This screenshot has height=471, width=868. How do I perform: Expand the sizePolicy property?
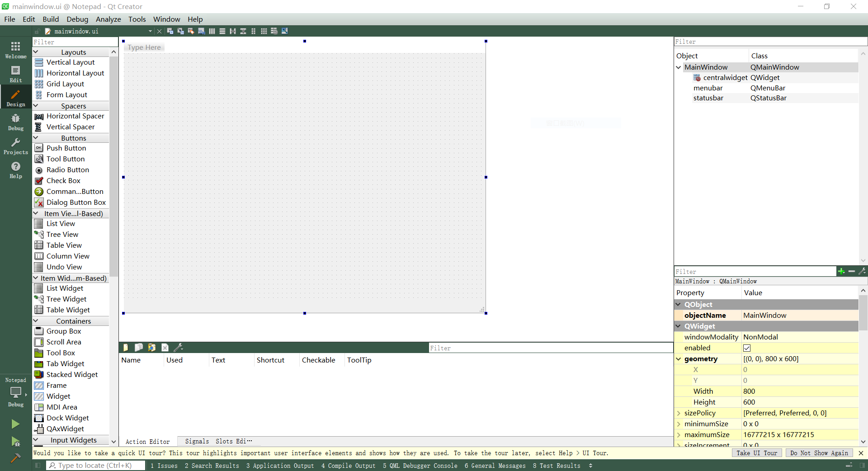(679, 413)
